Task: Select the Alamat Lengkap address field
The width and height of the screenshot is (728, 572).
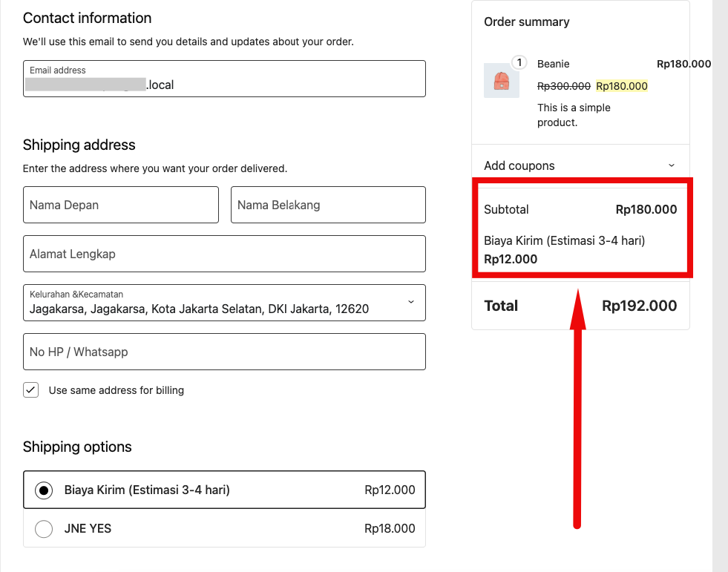Action: [223, 254]
